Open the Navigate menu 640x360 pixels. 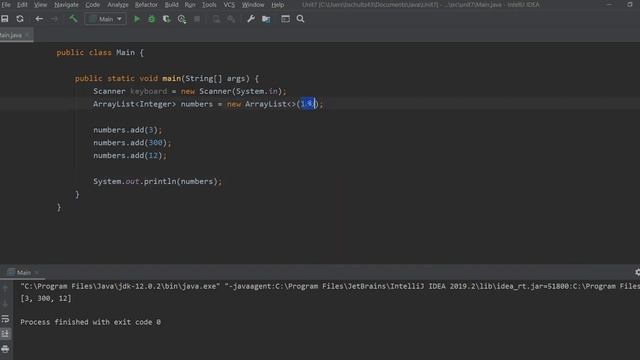pos(66,4)
